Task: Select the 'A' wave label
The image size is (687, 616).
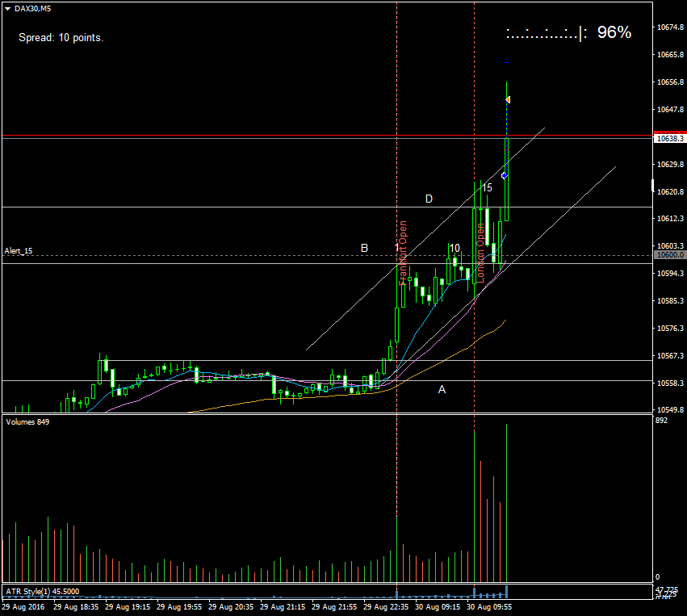Action: (x=442, y=389)
